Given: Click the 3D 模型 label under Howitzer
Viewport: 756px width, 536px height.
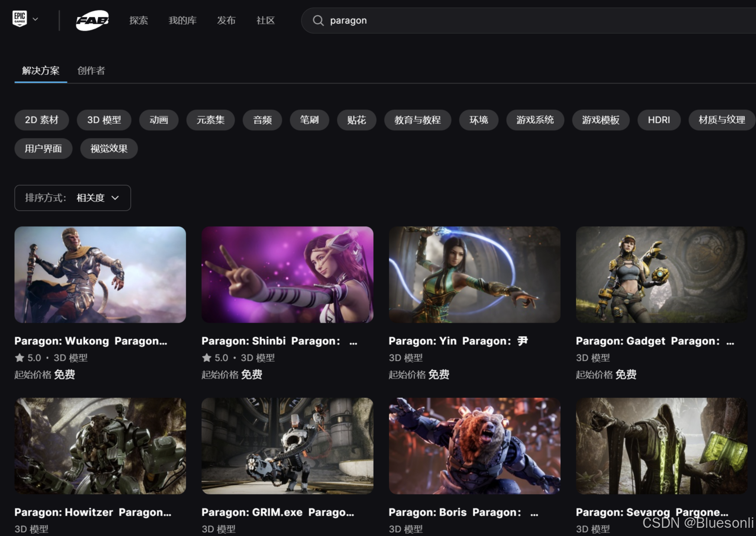Looking at the screenshot, I should pyautogui.click(x=32, y=529).
